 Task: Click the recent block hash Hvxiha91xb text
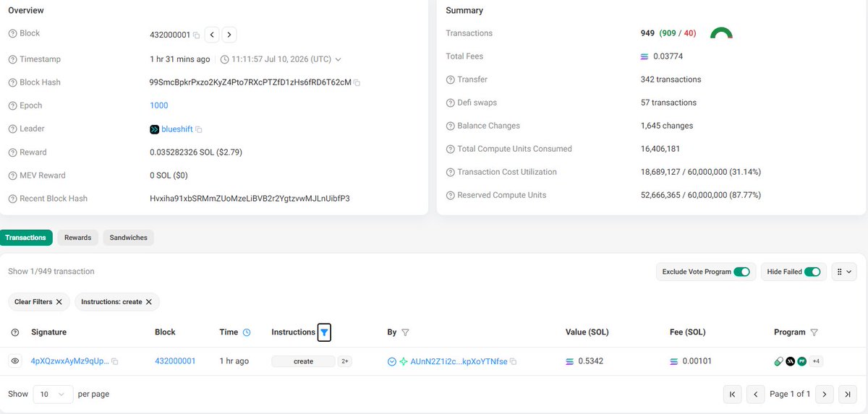click(x=250, y=199)
